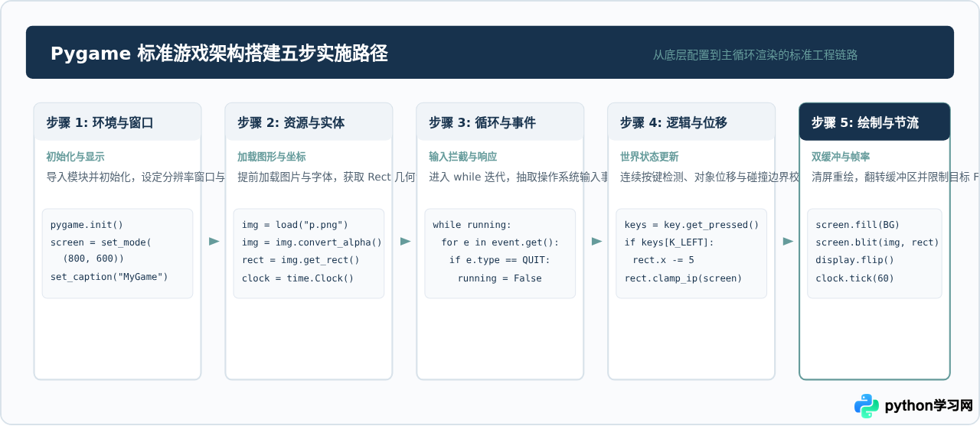Click the '世界状态更新' subheading
The width and height of the screenshot is (980, 426).
coord(649,157)
